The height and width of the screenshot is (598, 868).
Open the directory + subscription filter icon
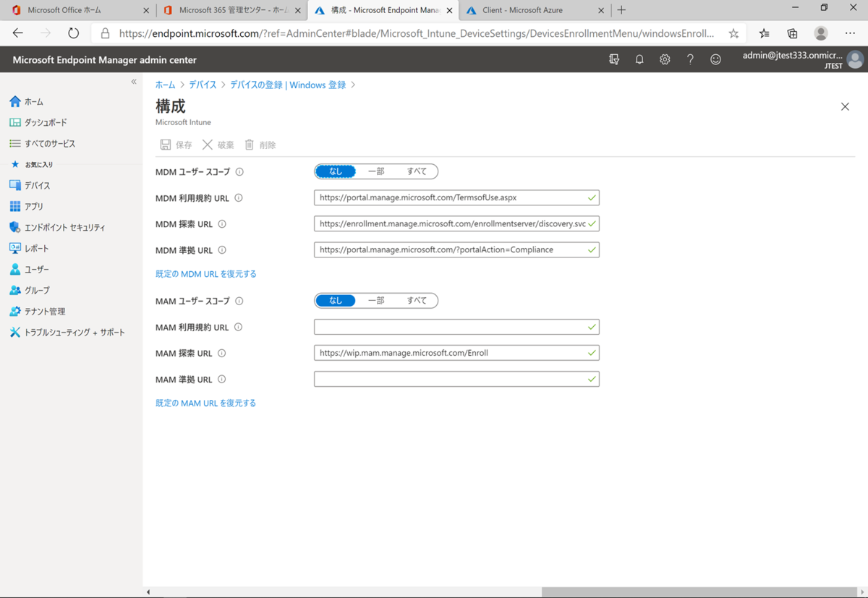[x=614, y=59]
